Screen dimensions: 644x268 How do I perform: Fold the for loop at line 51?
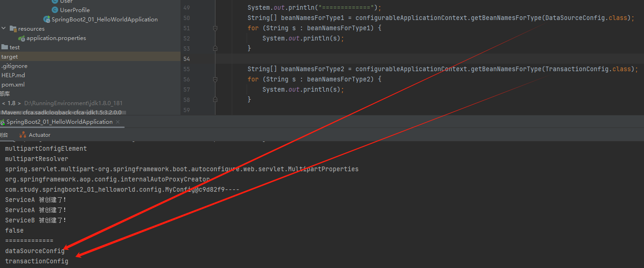pos(215,28)
